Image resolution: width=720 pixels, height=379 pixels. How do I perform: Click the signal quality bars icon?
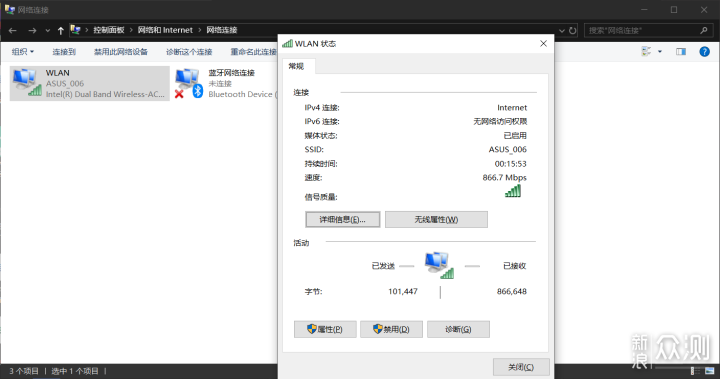click(x=513, y=191)
